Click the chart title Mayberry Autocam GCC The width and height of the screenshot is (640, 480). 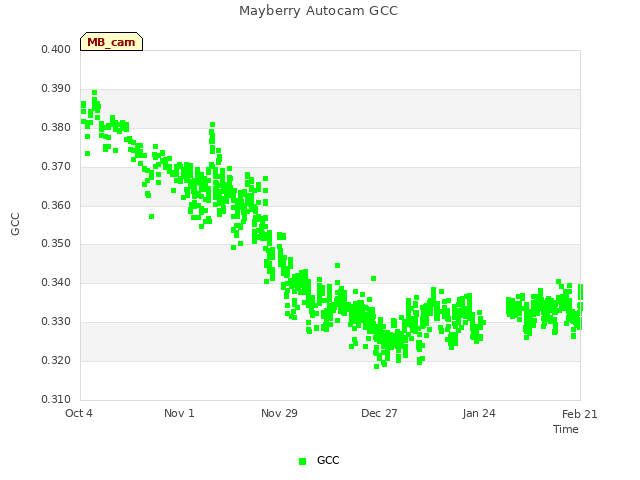[318, 11]
